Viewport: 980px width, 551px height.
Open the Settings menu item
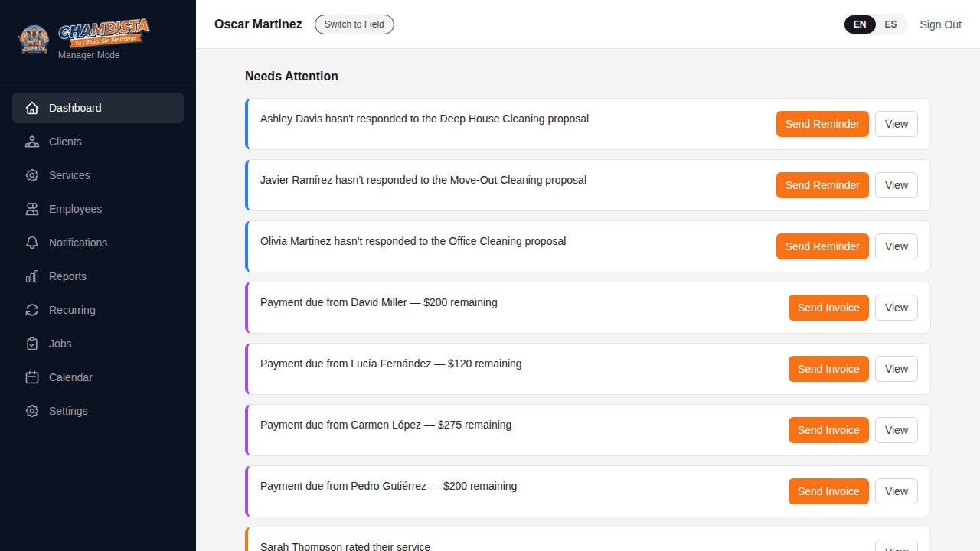(x=68, y=411)
